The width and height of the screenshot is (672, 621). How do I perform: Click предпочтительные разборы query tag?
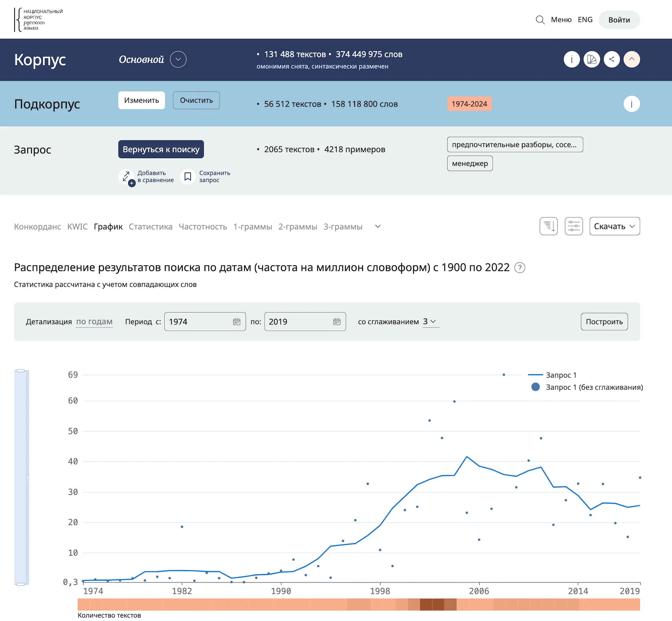[x=515, y=145]
